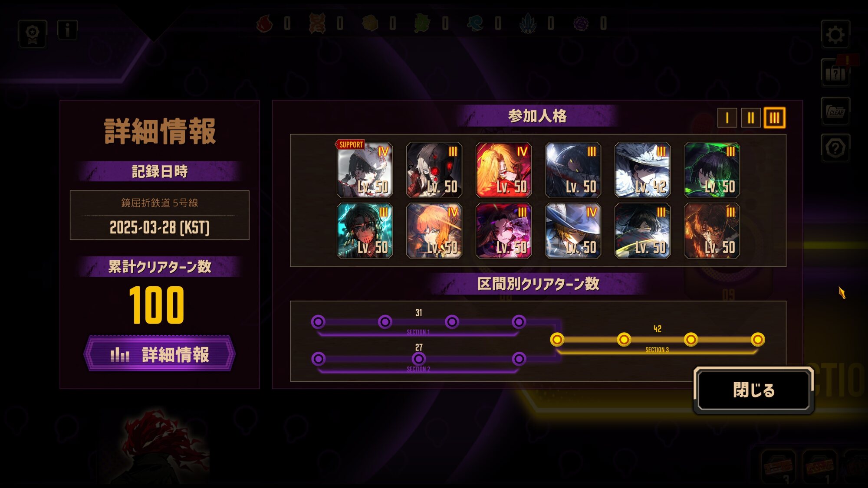Open the CLEAR folder icon
This screenshot has height=488, width=868.
835,111
